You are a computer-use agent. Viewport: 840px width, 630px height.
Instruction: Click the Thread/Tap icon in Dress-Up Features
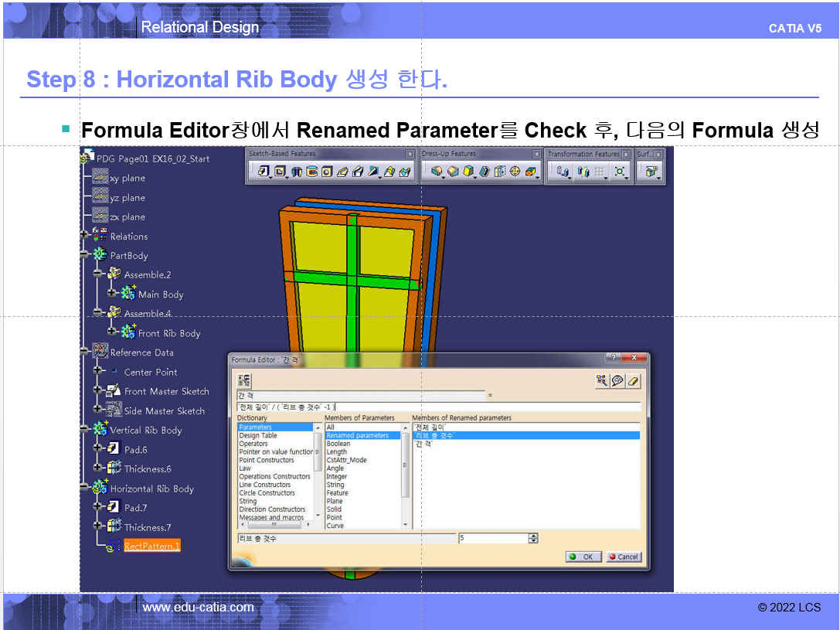pos(515,172)
